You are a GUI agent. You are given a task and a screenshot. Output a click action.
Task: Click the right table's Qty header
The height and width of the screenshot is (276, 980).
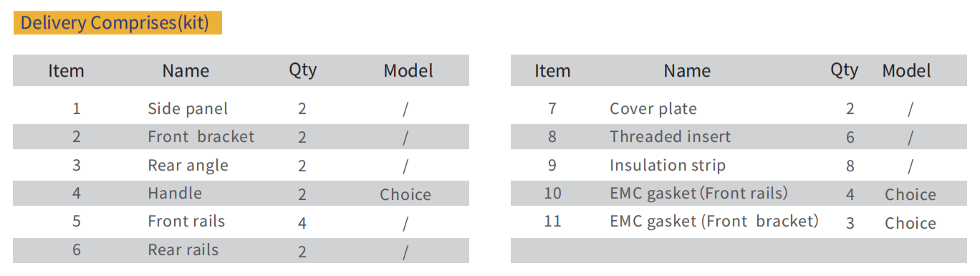coord(844,70)
